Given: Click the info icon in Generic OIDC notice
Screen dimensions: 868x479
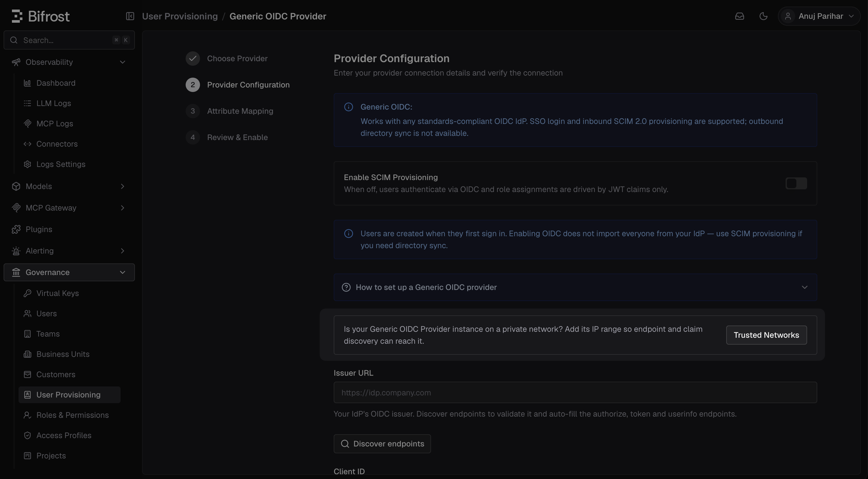Looking at the screenshot, I should point(348,107).
